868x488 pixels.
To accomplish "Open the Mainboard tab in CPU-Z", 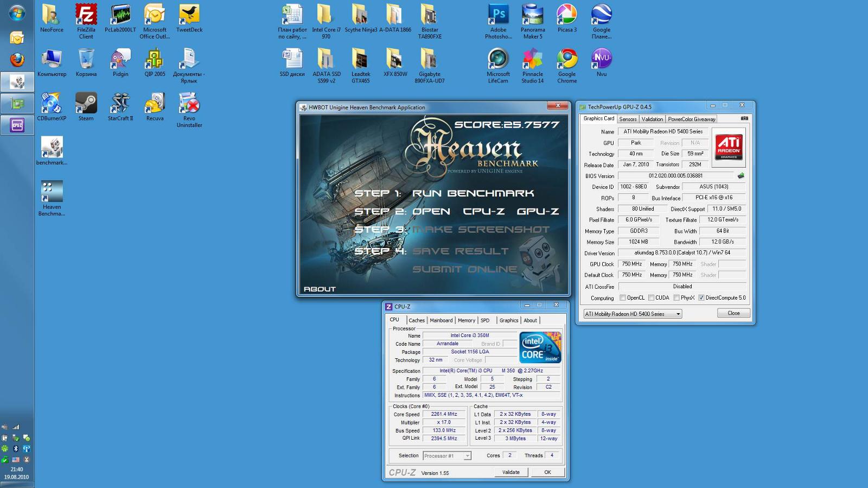I will pos(441,320).
